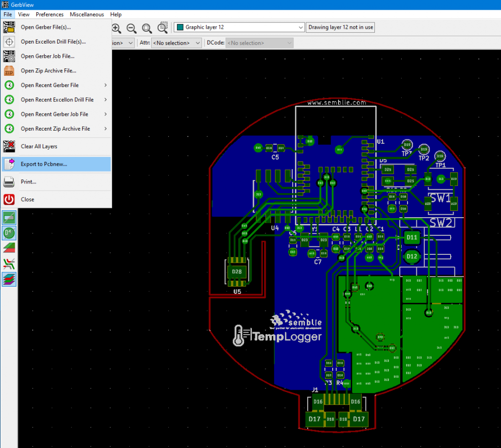Click Drawing layer 12 not in use button
This screenshot has height=448, width=501.
[x=341, y=27]
